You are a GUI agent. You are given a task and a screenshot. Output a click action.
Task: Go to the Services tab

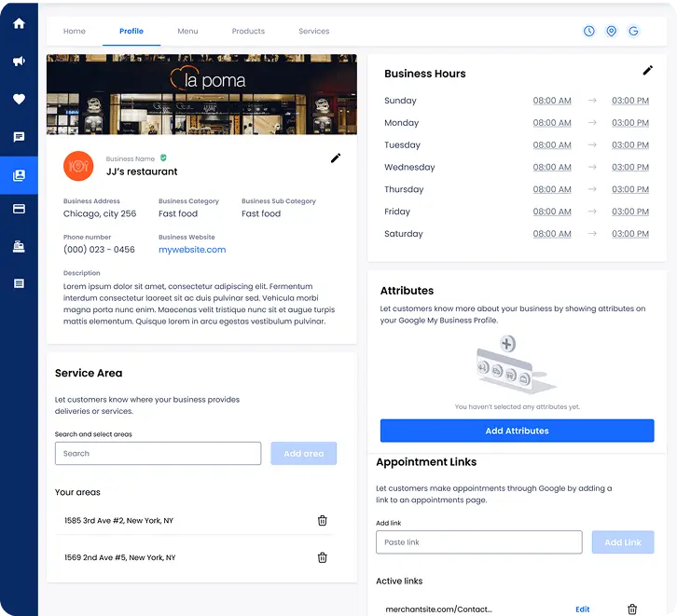coord(313,31)
